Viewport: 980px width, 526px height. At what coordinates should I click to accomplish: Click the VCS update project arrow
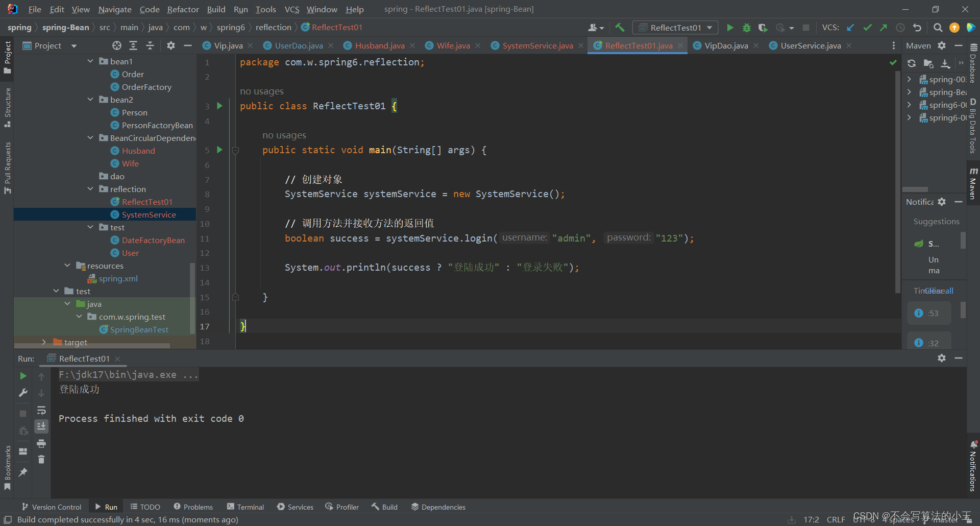851,28
